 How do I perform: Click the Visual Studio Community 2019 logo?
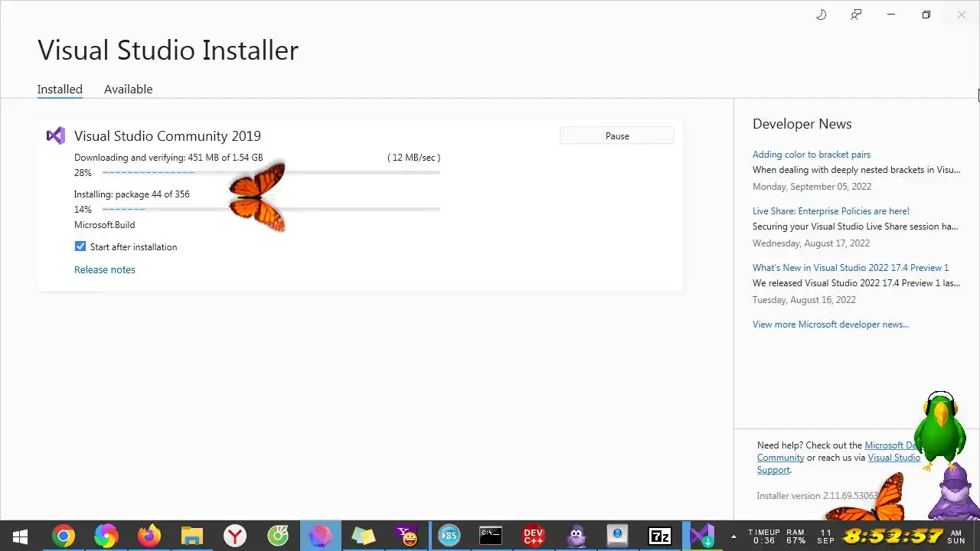coord(55,136)
